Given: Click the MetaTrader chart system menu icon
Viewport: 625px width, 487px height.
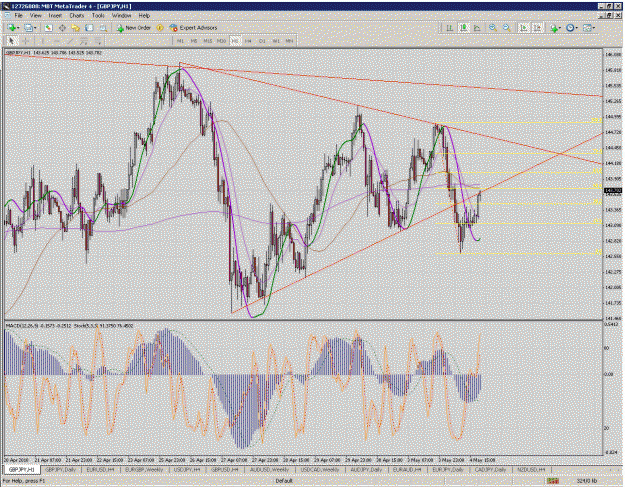Looking at the screenshot, I should 7,16.
